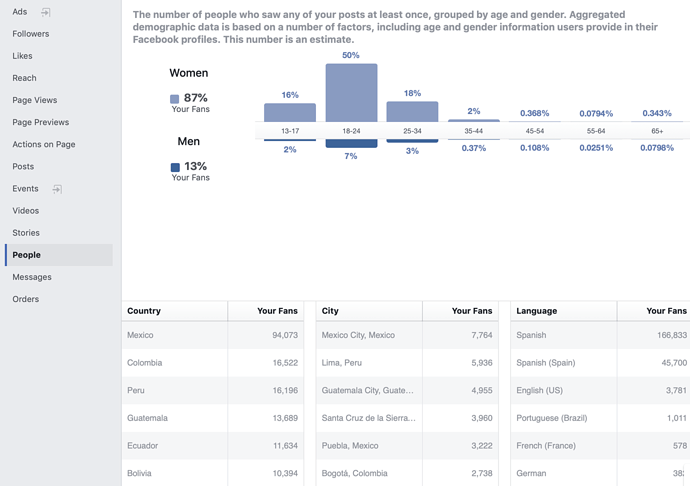Open the Likes section
The width and height of the screenshot is (690, 486).
[x=22, y=56]
